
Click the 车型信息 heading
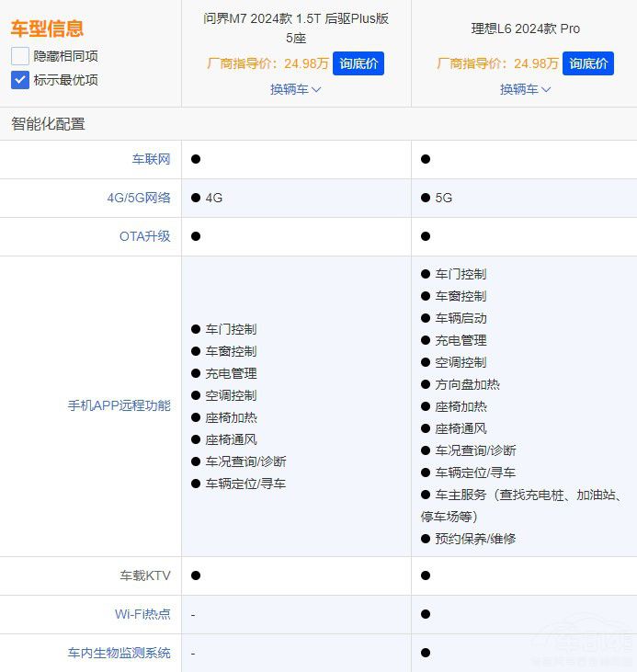[47, 28]
